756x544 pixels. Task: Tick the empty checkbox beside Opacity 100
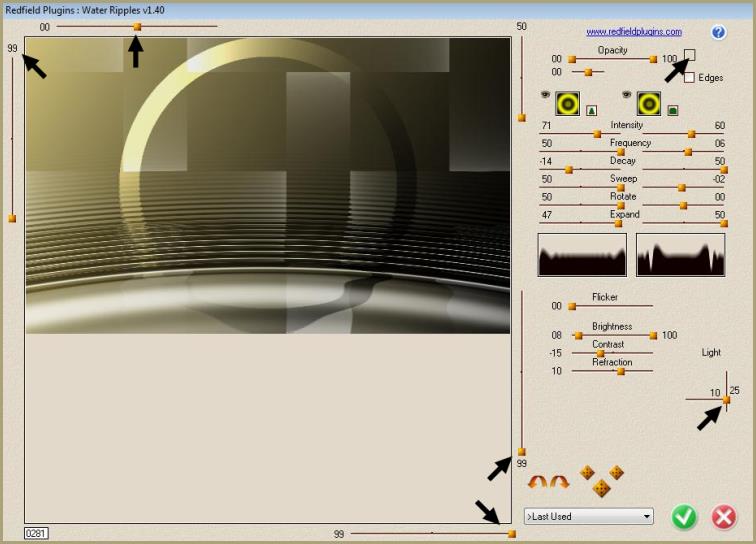click(x=689, y=56)
